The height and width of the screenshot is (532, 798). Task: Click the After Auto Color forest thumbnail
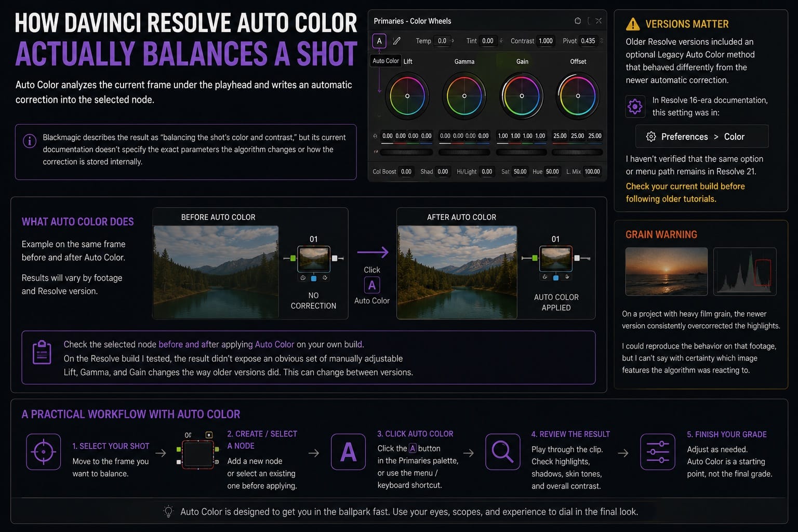[x=457, y=272]
